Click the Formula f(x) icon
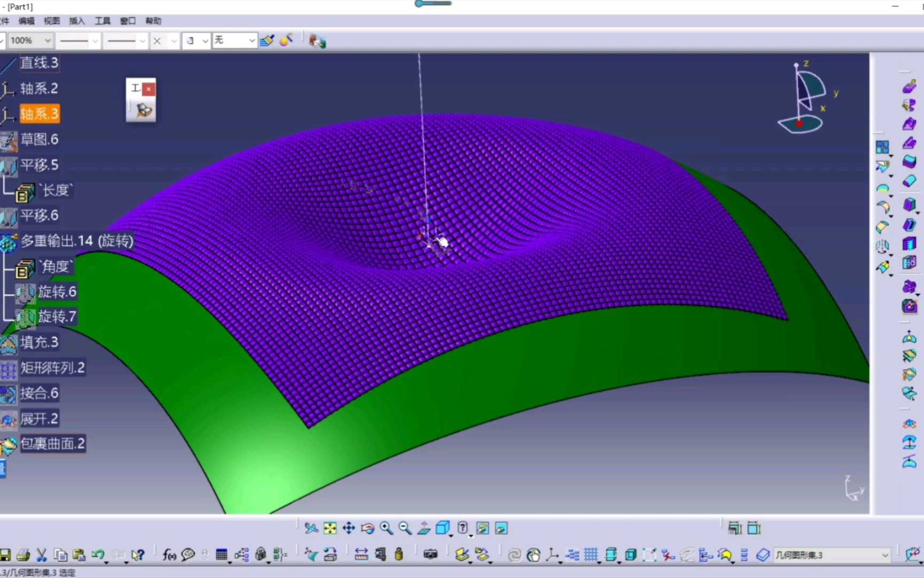Screen dimensions: 924x578 (x=169, y=555)
